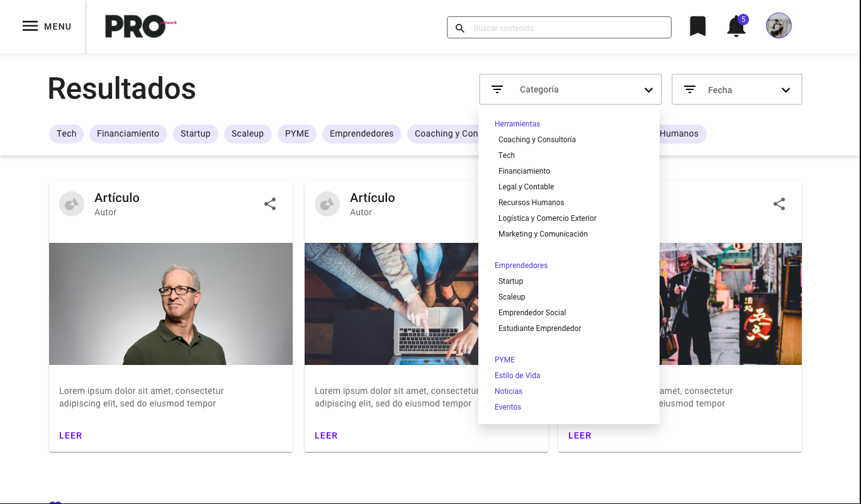Click second article's author avatar icon
The width and height of the screenshot is (861, 504).
327,204
